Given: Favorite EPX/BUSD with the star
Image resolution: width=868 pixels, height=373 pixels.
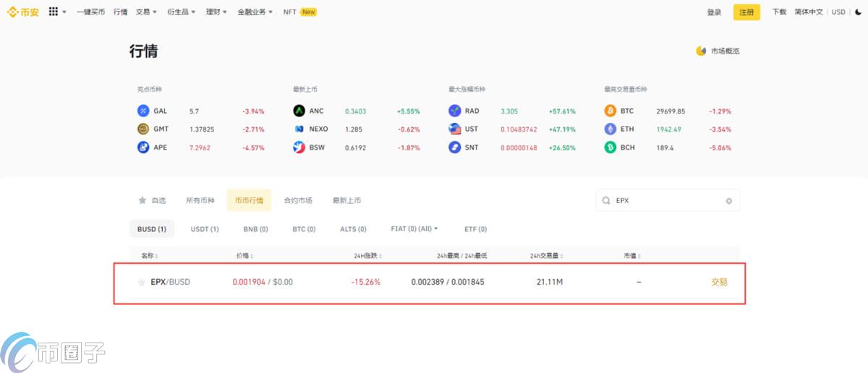Looking at the screenshot, I should point(141,282).
